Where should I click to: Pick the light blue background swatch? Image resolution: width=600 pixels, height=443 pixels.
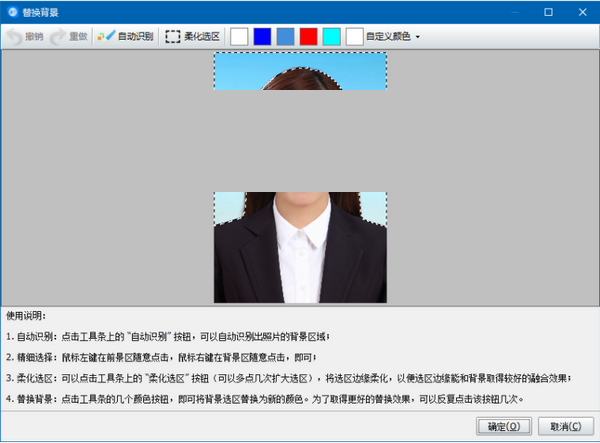tap(285, 37)
